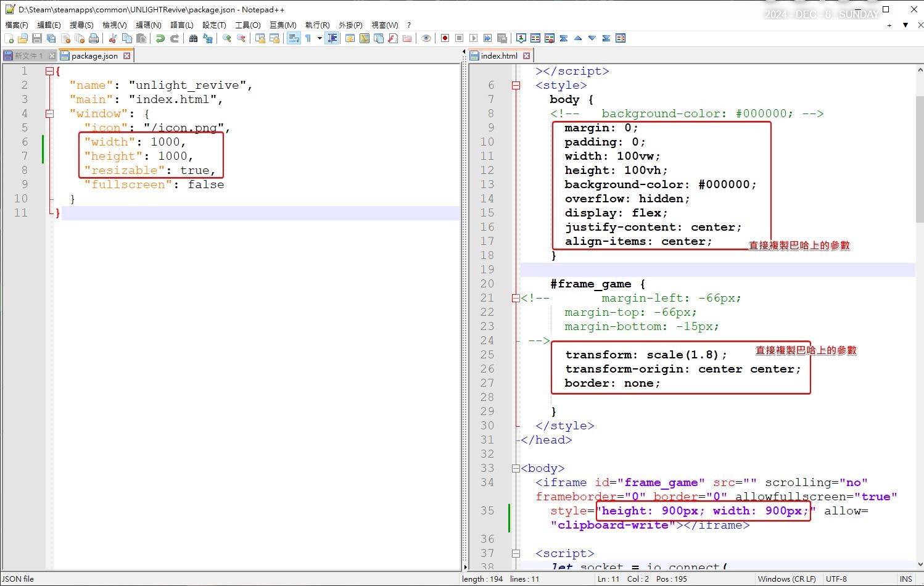Collapse the fold at line 1 in package.json

tap(49, 71)
